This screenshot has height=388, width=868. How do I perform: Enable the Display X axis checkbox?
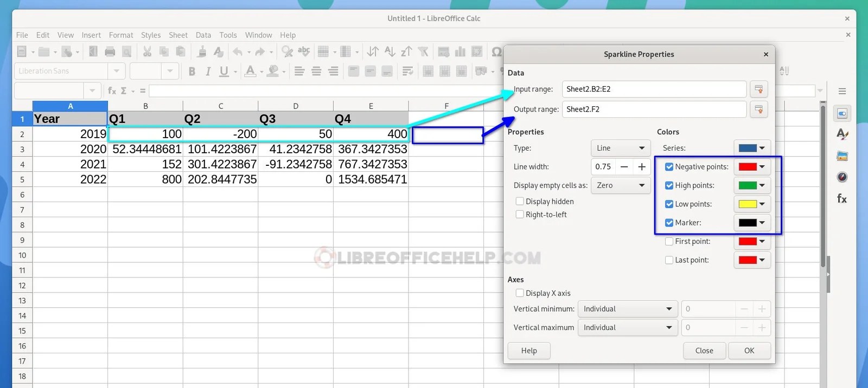pyautogui.click(x=520, y=293)
